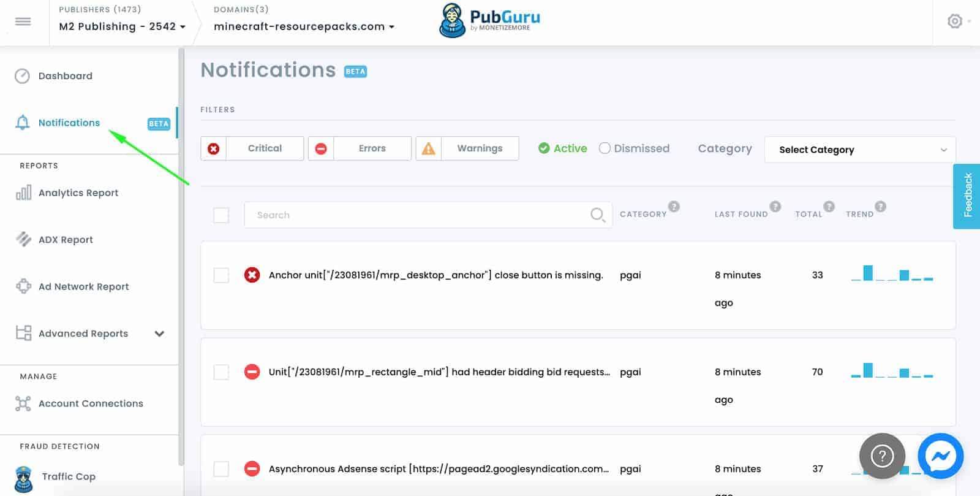
Task: Click the Ad Network Report icon
Action: (23, 286)
